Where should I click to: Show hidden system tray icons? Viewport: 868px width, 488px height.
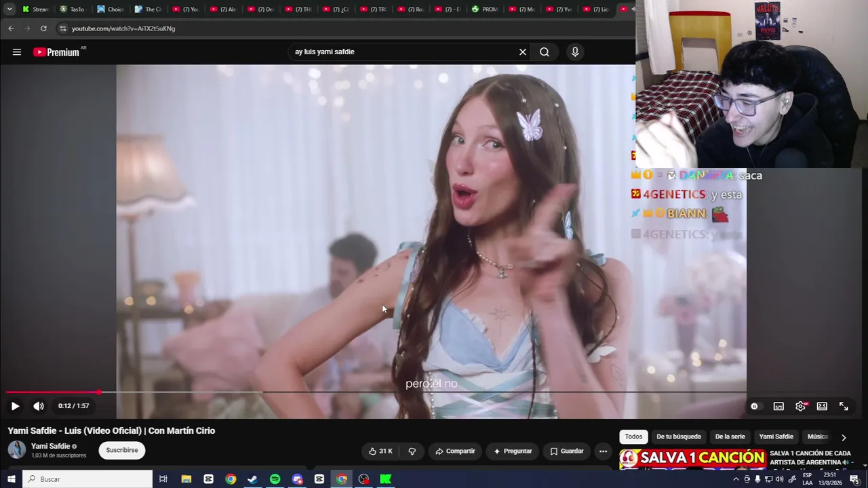[736, 479]
